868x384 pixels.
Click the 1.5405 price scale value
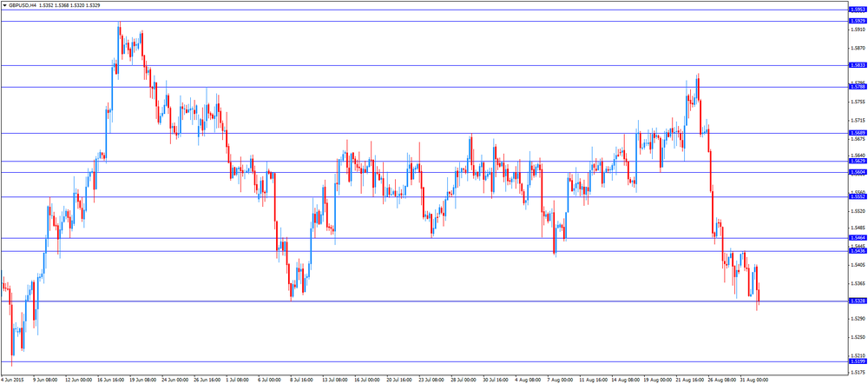tap(858, 264)
